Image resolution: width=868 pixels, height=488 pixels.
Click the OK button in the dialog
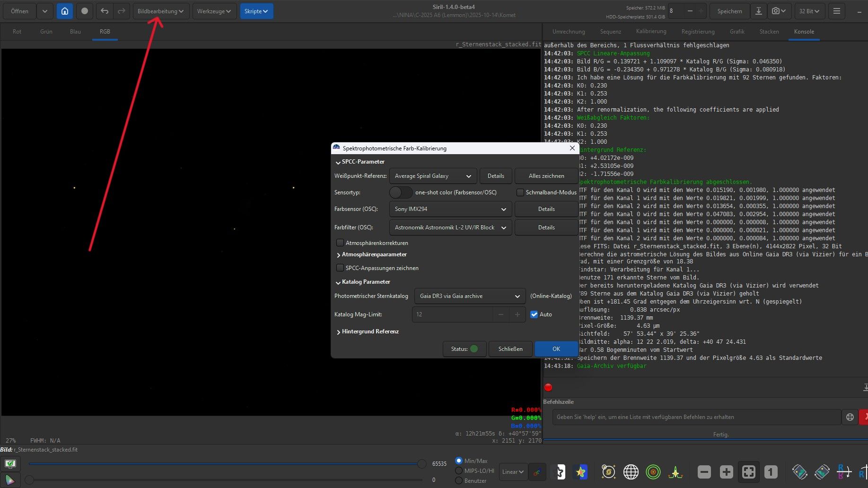pos(556,349)
